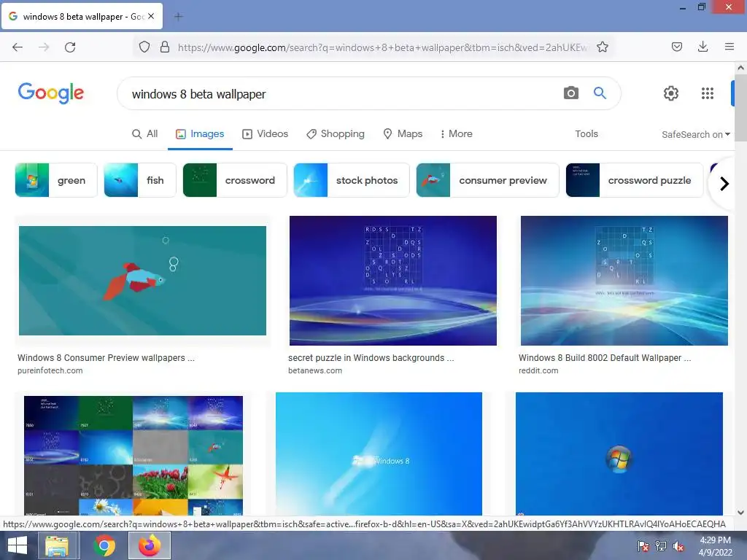The image size is (747, 560).
Task: Filter results with the 'stock photos' chip
Action: pyautogui.click(x=352, y=180)
